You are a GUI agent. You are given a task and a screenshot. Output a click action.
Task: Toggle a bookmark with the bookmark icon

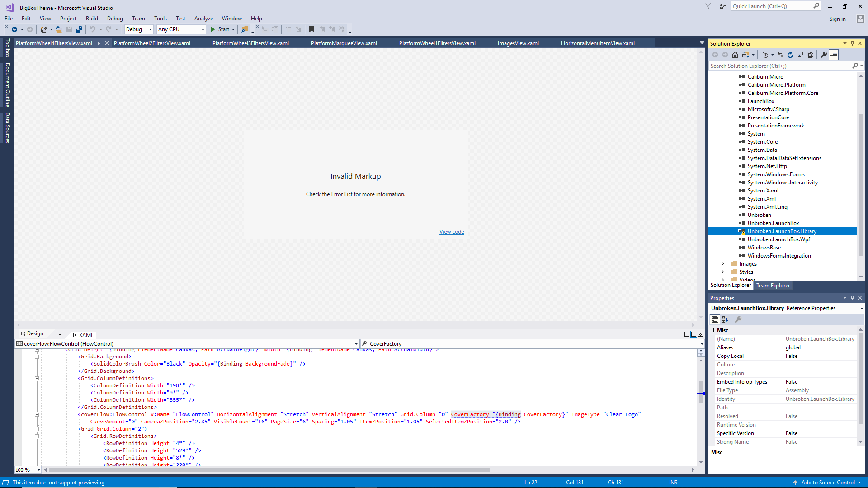tap(311, 29)
